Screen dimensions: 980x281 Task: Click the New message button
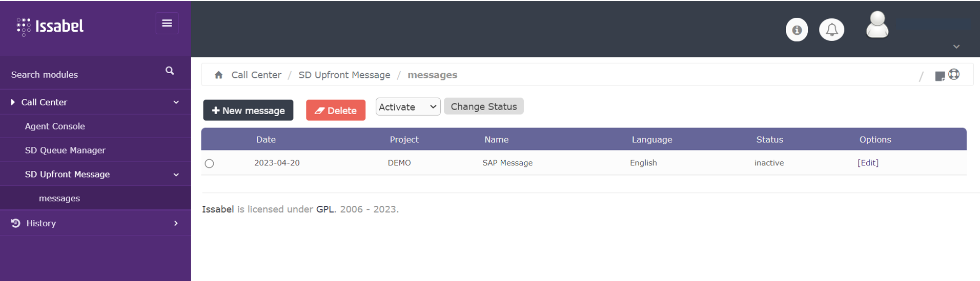248,111
